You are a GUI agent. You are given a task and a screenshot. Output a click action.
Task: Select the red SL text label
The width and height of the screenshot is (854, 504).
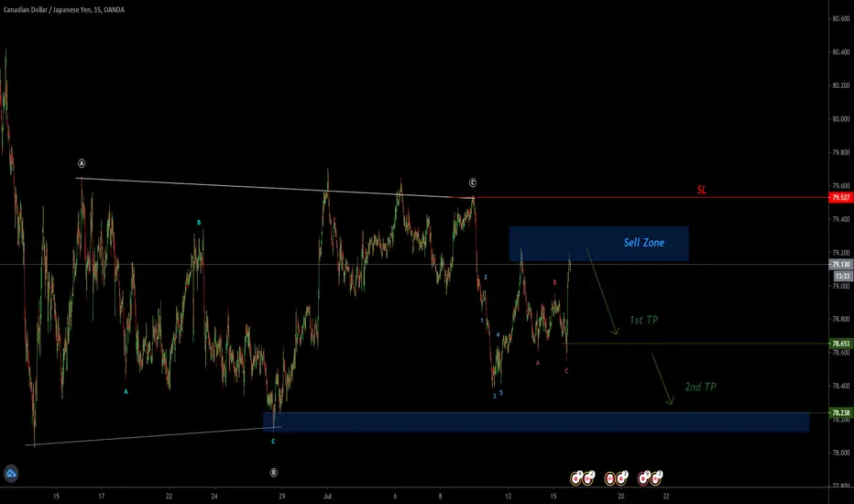(x=702, y=190)
